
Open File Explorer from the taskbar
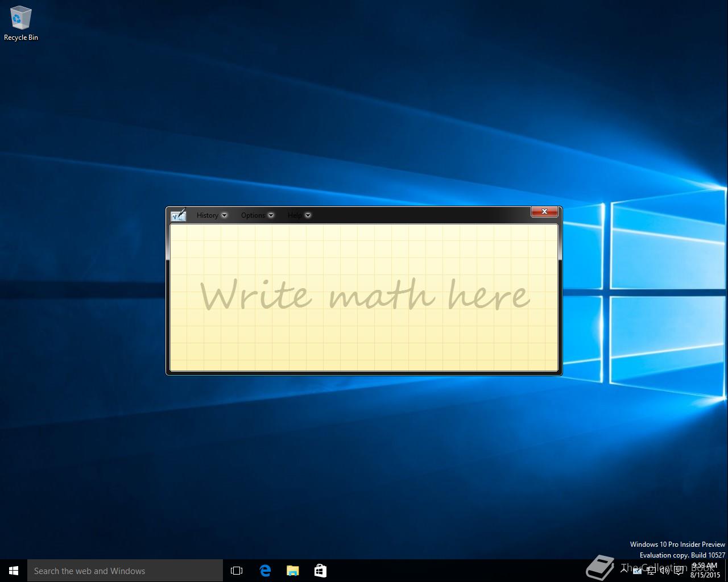point(292,571)
